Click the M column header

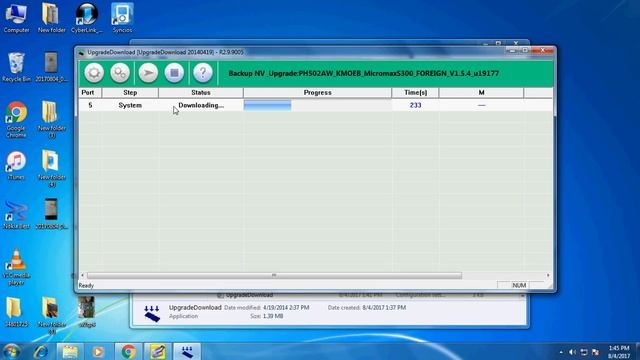(x=482, y=93)
